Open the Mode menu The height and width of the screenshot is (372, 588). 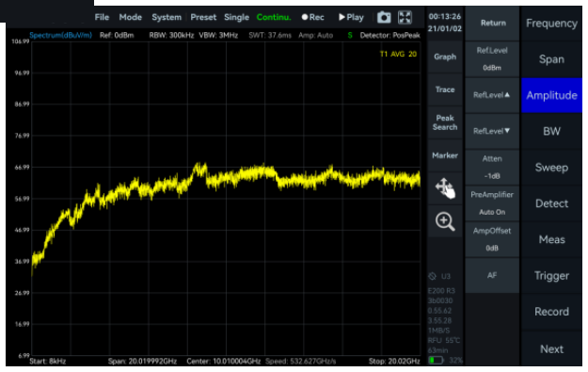click(x=131, y=17)
